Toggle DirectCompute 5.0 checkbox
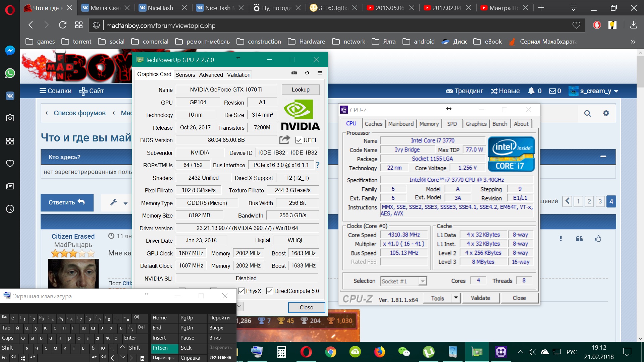644x362 pixels. (269, 291)
